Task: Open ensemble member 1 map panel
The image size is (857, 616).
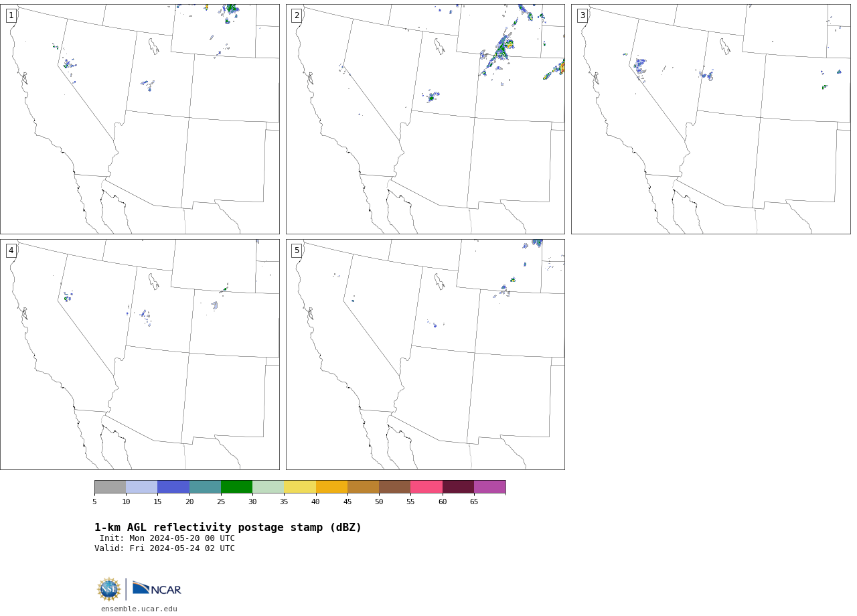Action: [x=139, y=119]
